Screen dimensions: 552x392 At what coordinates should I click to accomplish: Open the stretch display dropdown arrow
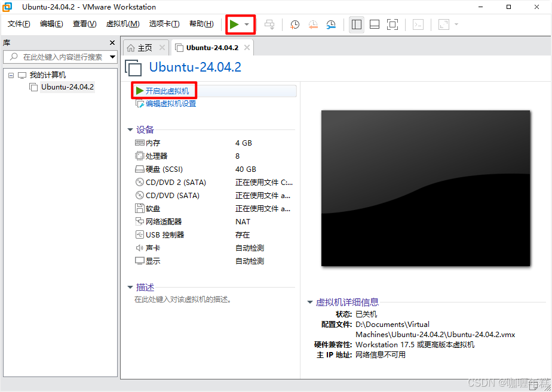[x=456, y=24]
